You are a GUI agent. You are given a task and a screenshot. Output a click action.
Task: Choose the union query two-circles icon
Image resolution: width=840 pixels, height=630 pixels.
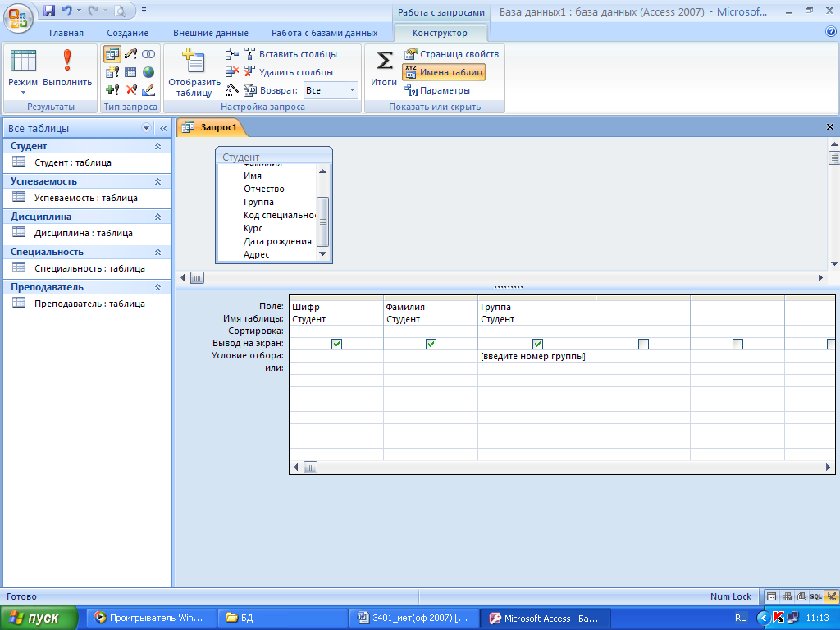148,54
